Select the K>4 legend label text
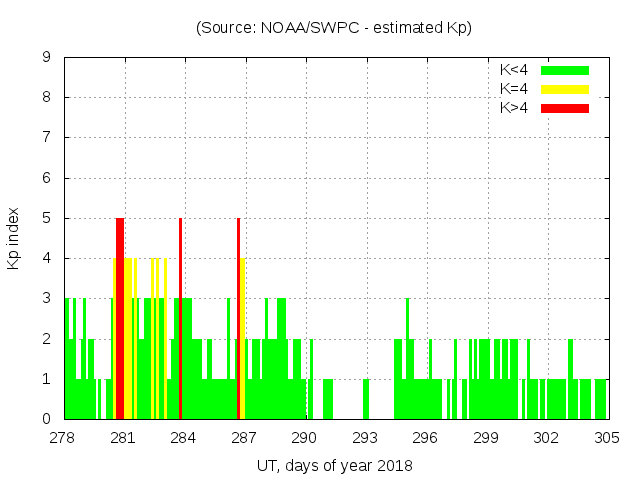The height and width of the screenshot is (480, 640). [x=514, y=108]
